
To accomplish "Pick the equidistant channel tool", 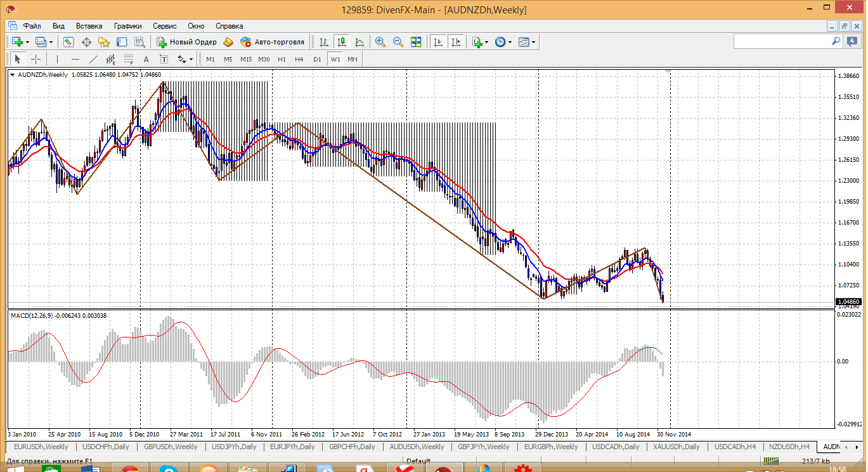I will coord(111,59).
